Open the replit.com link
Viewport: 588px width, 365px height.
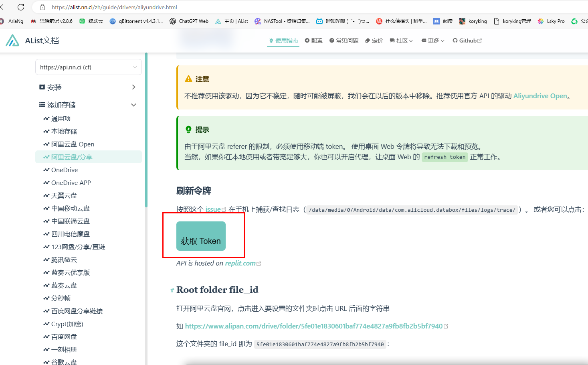(x=240, y=263)
